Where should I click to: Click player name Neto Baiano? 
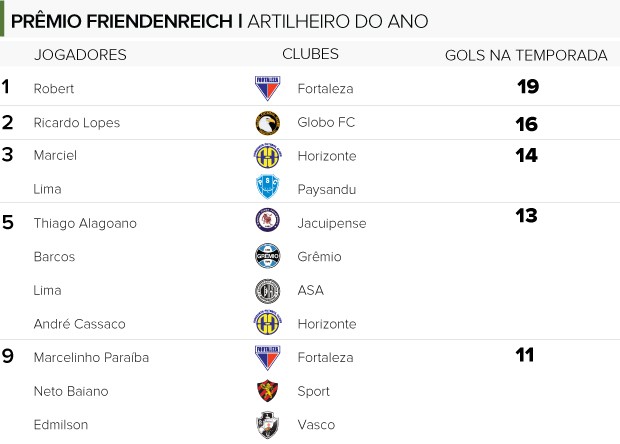pyautogui.click(x=70, y=391)
